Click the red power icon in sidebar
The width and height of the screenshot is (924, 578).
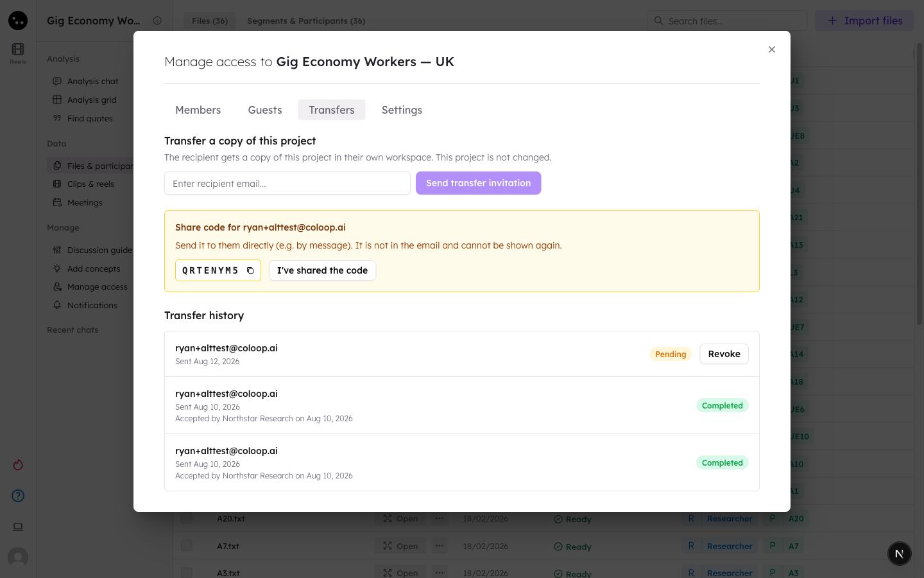(x=18, y=464)
